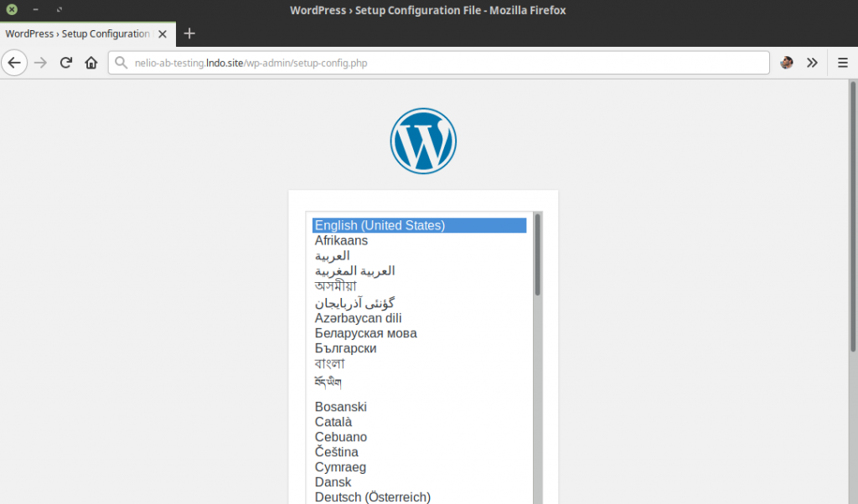
Task: Reload the current page
Action: coord(65,62)
